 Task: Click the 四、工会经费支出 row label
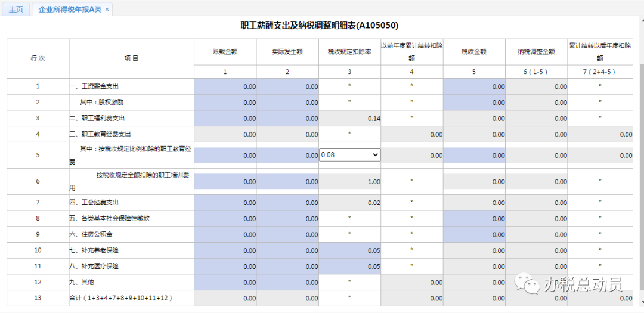(94, 203)
